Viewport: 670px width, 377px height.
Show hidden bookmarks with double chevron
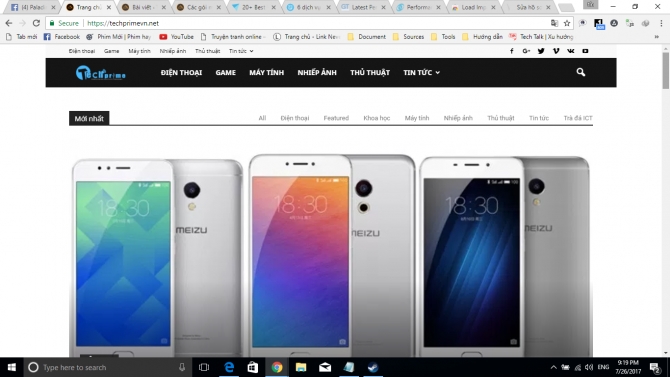(657, 37)
